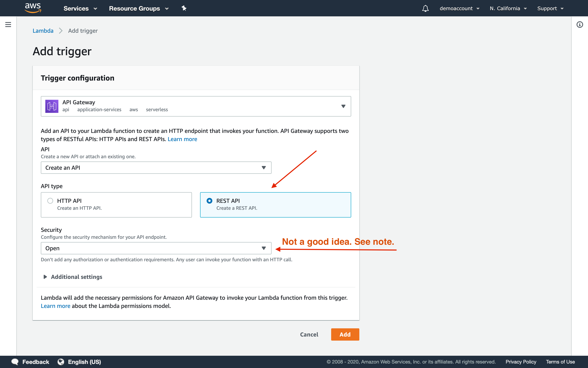The width and height of the screenshot is (588, 368).
Task: Click the Feedback link
Action: tap(36, 362)
